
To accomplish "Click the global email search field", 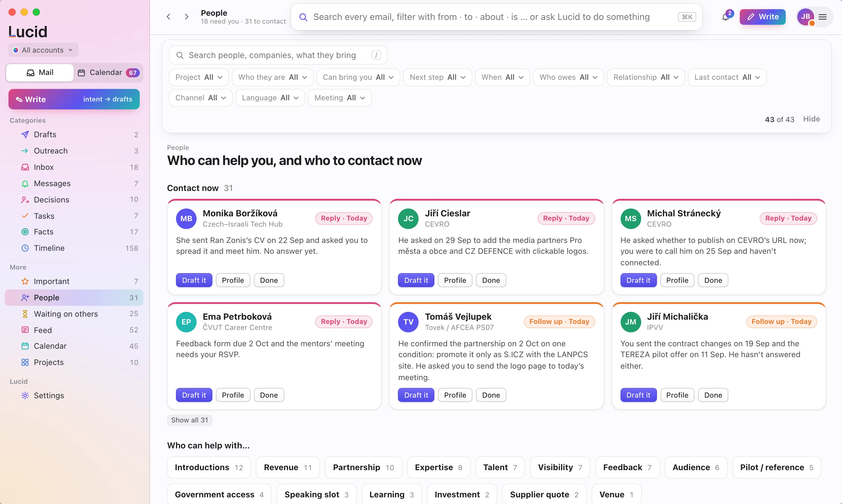I will 496,17.
